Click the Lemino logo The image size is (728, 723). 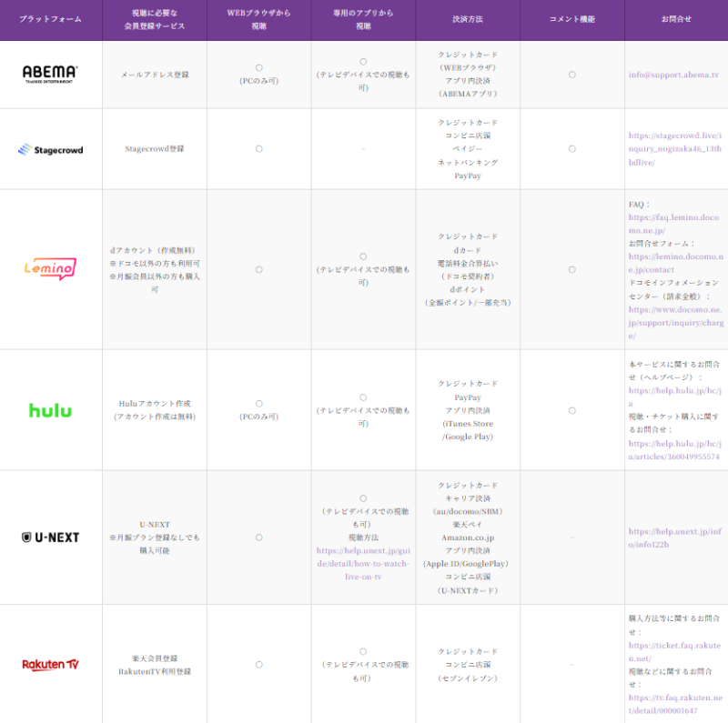[x=50, y=269]
